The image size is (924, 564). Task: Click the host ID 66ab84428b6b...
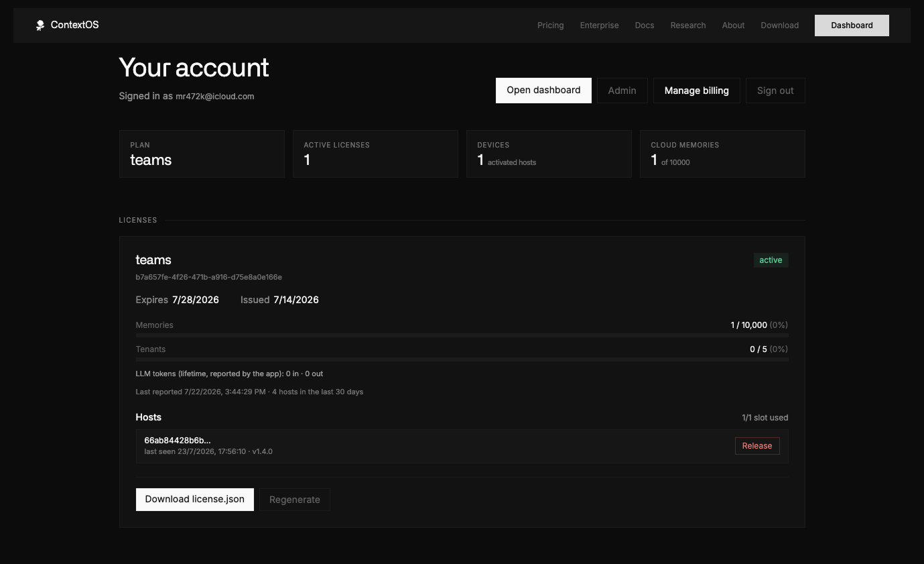point(178,441)
